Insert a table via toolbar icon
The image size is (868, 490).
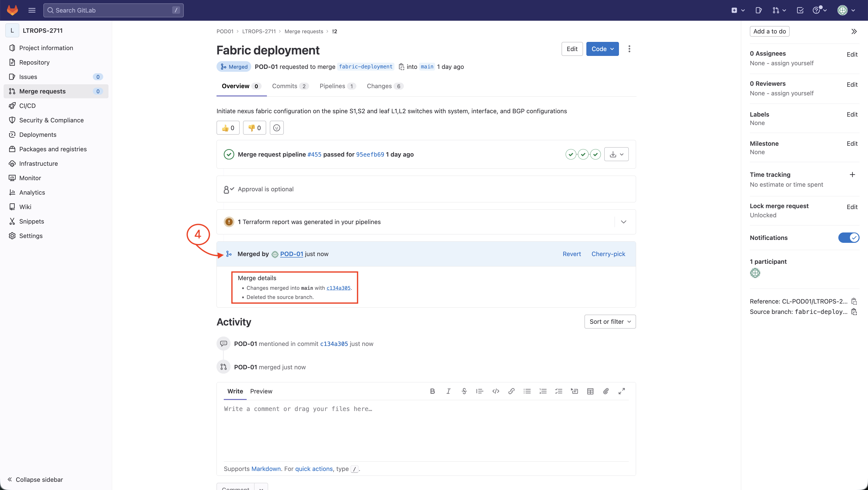coord(590,391)
